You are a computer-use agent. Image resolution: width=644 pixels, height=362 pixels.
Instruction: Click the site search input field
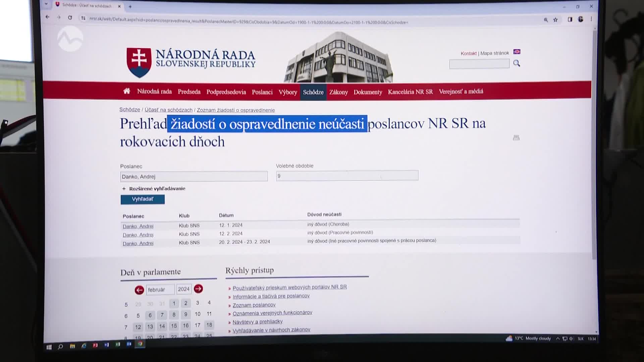click(x=479, y=64)
